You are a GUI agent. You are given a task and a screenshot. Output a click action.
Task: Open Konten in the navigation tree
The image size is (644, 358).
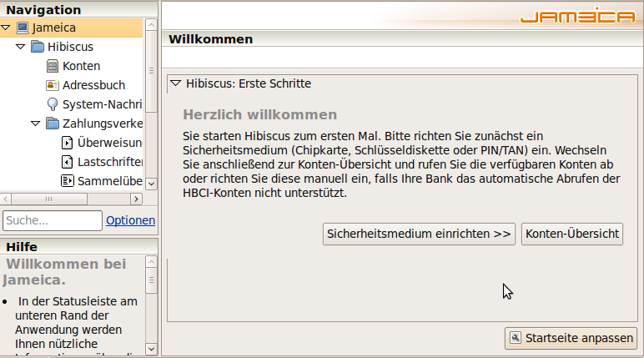coord(81,66)
